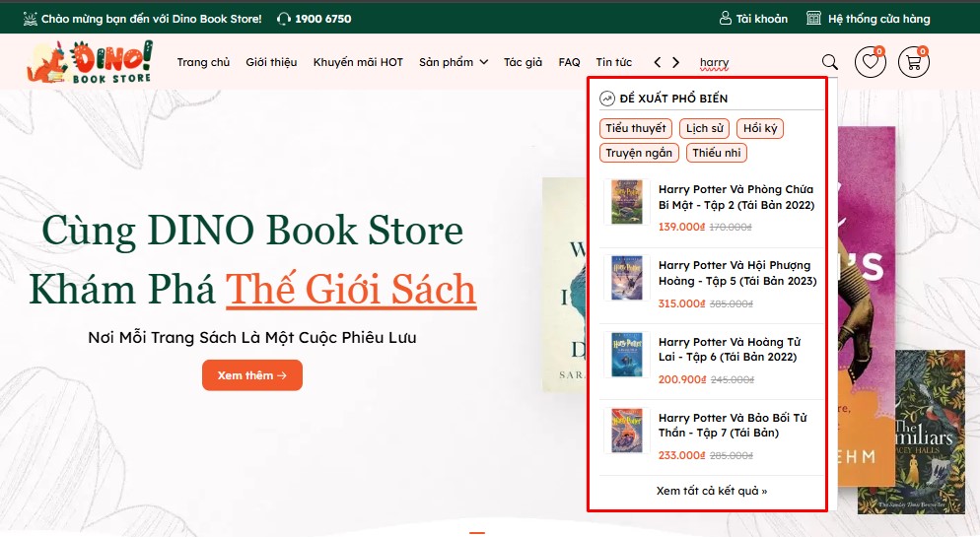Click the search magnifier icon

(x=829, y=62)
